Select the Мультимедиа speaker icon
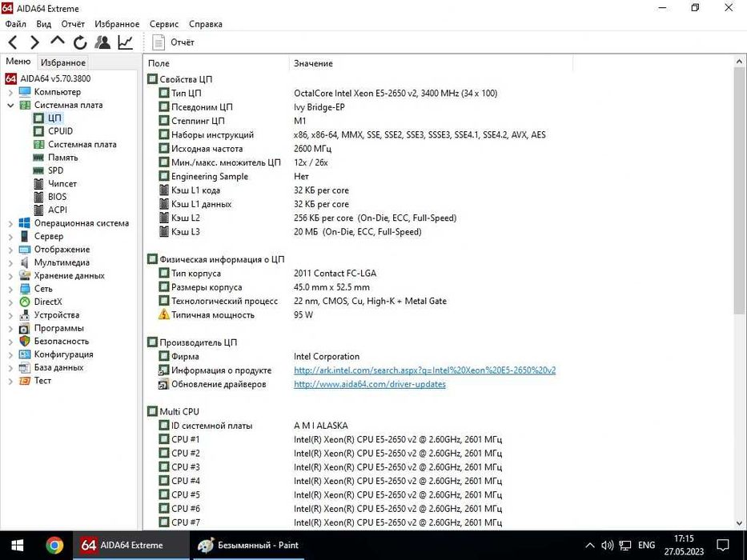 25,262
